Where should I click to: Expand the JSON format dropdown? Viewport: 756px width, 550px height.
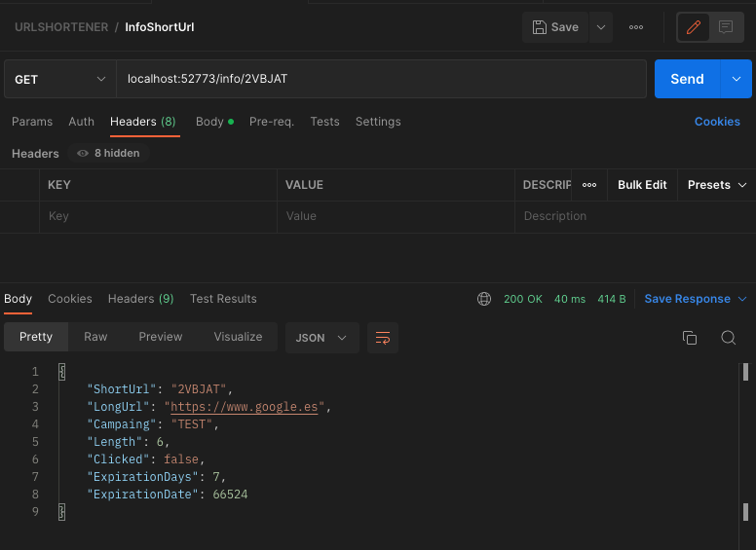tap(321, 337)
